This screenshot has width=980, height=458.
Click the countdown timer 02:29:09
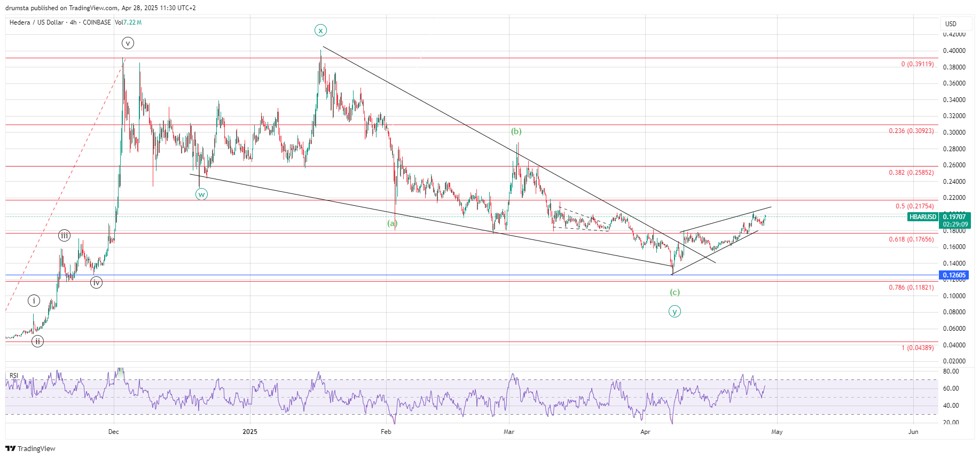(954, 224)
